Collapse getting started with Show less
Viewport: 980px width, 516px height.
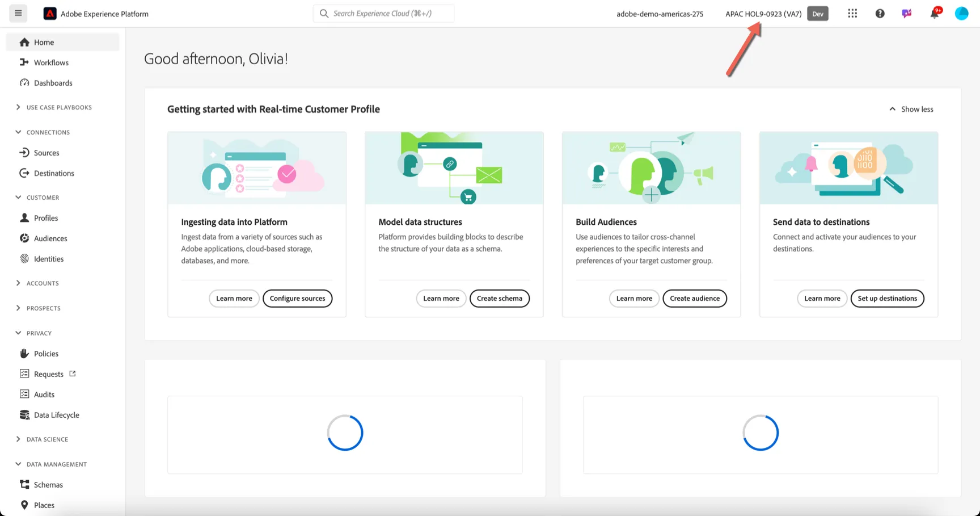click(911, 109)
